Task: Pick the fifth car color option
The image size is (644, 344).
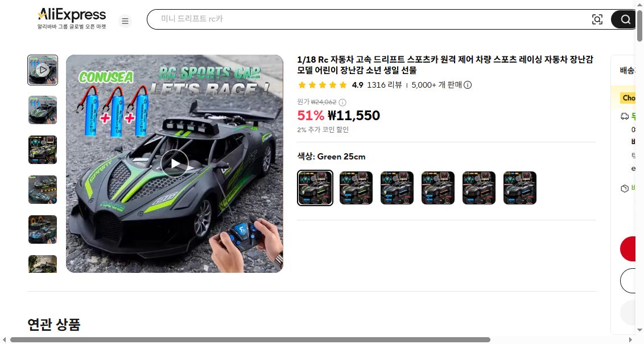Action: tap(479, 188)
